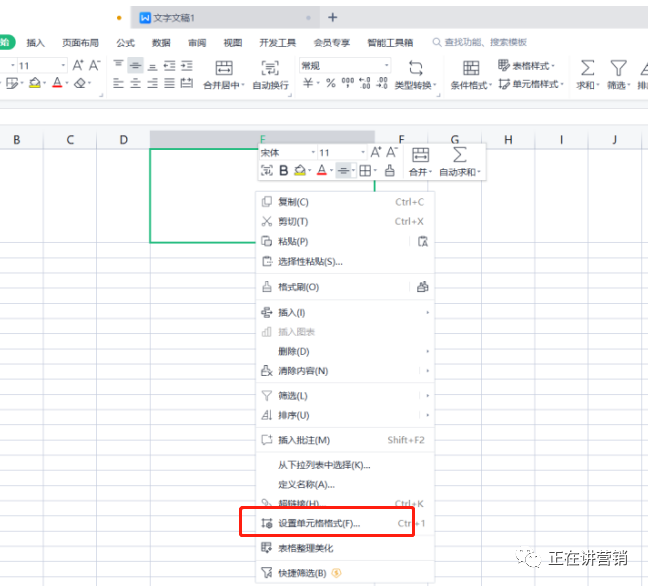648x586 pixels.
Task: Click the new tab plus button
Action: [x=333, y=17]
